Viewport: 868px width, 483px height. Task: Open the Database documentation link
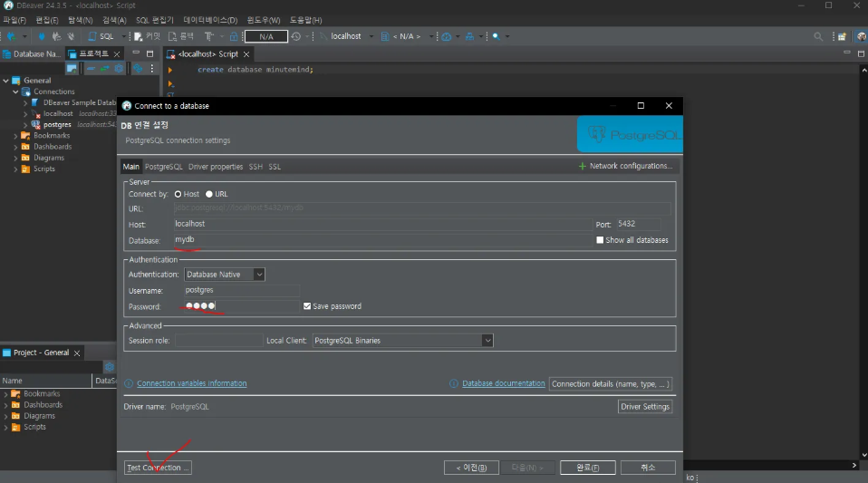point(503,383)
